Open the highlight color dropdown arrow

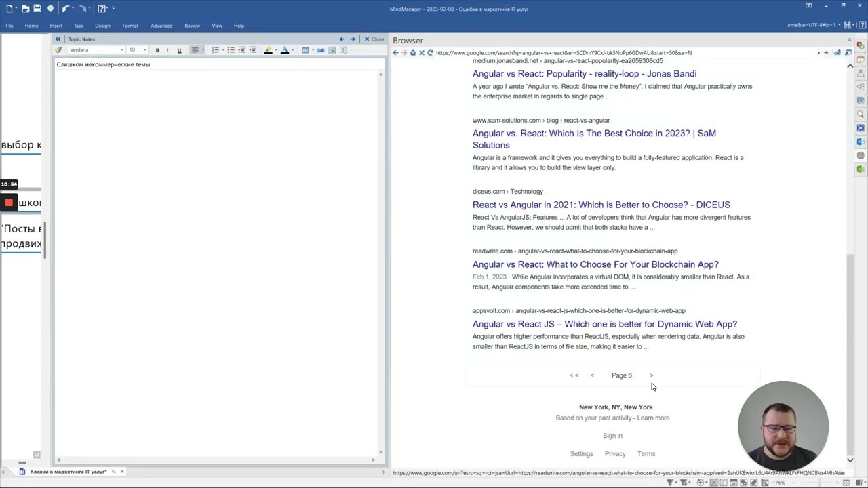point(275,50)
